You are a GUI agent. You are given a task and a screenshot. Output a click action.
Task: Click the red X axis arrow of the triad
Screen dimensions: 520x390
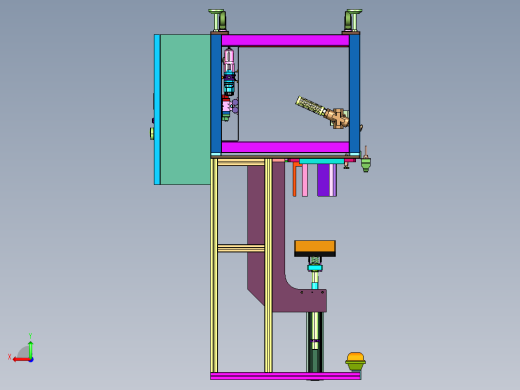tap(21, 360)
